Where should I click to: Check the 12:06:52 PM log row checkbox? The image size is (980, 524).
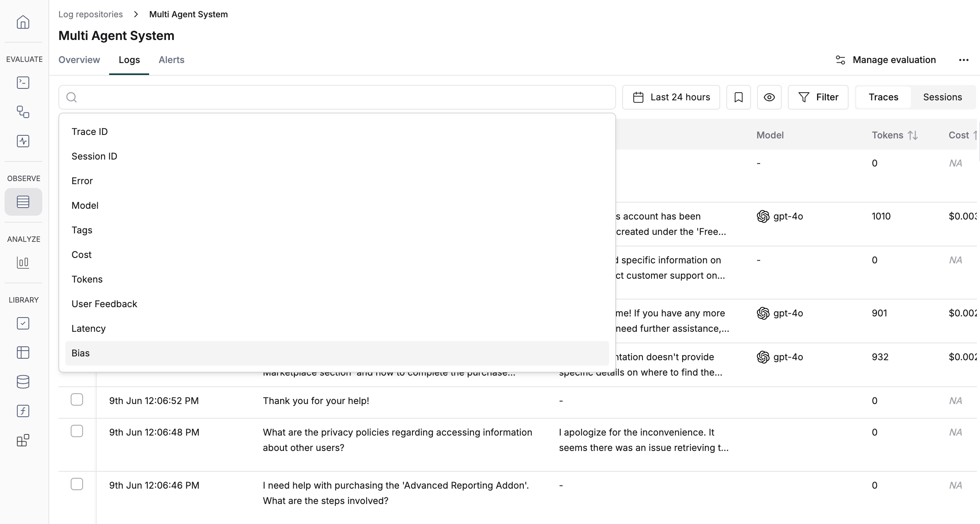pos(77,399)
